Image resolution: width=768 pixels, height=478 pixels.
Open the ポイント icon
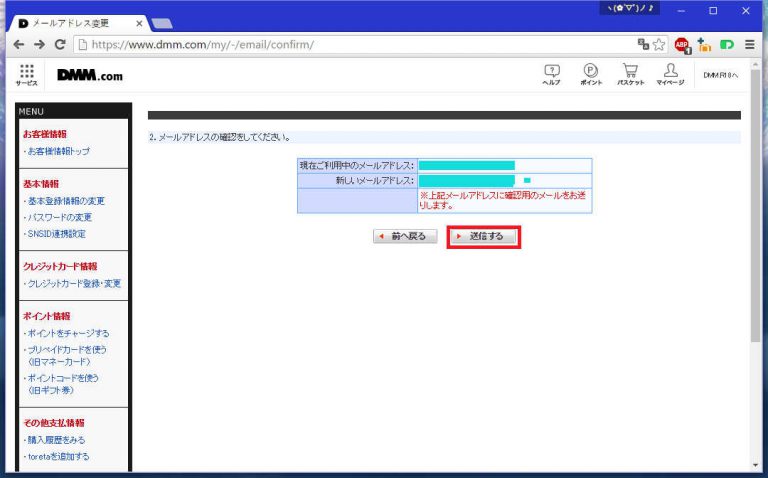tap(591, 75)
